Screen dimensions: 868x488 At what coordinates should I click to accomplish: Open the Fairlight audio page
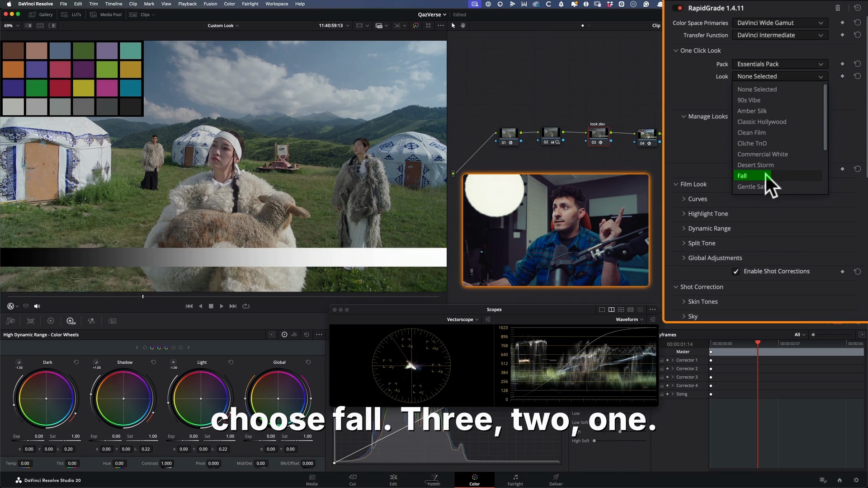click(515, 480)
